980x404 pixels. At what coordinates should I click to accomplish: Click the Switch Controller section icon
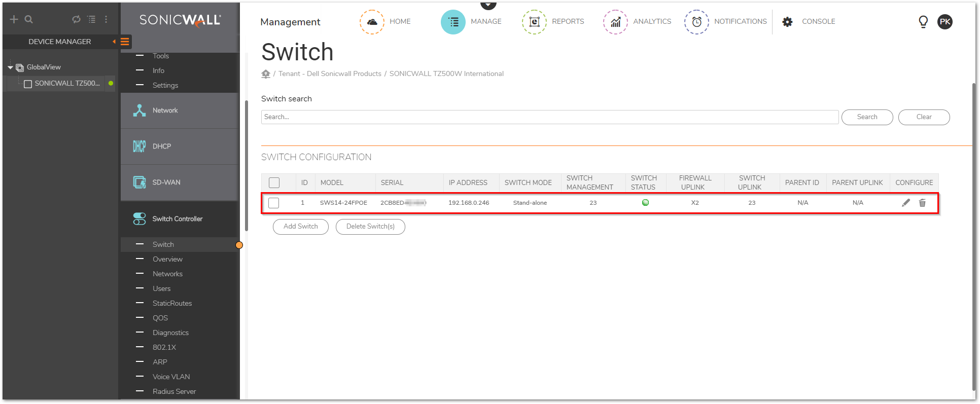(139, 219)
